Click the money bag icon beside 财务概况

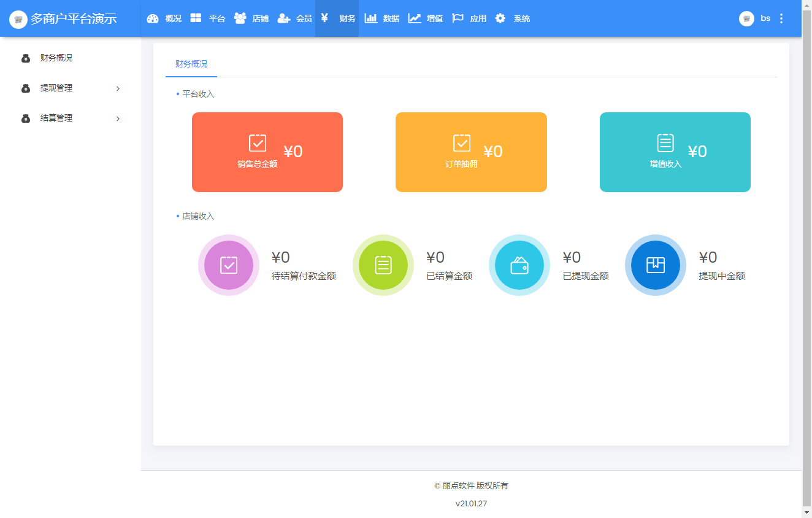tap(26, 58)
